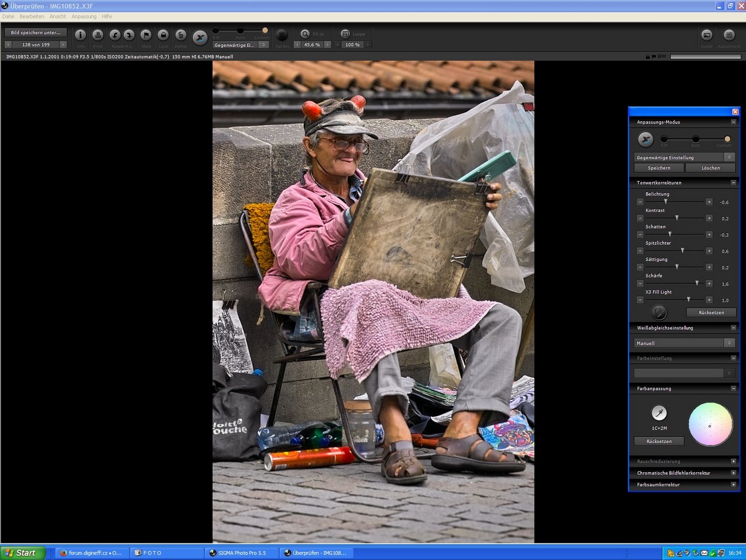Select X3F mode in adjustment panel

tap(664, 139)
